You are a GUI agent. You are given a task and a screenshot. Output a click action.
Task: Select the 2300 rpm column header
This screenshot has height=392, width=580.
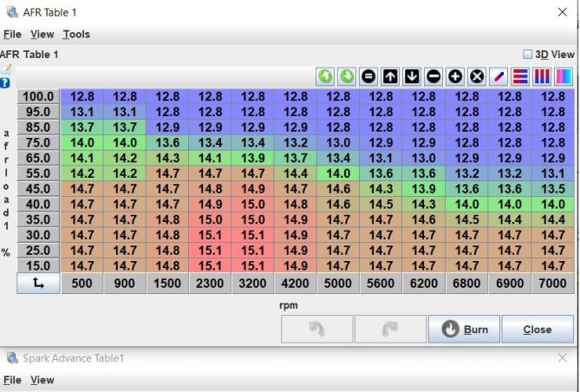211,284
